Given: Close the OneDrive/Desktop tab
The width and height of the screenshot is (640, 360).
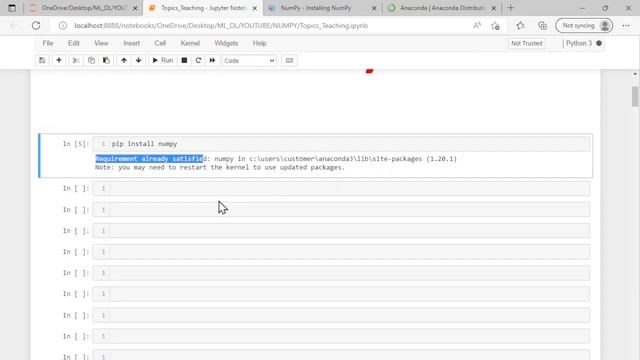Looking at the screenshot, I should point(135,8).
